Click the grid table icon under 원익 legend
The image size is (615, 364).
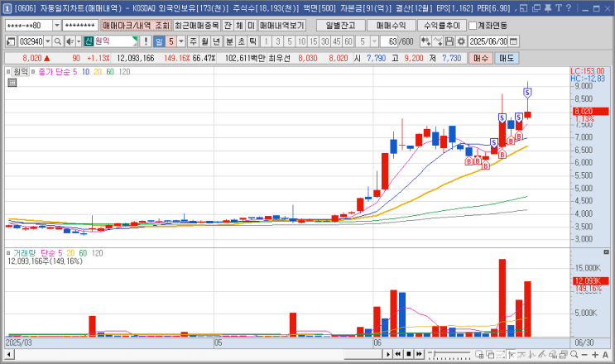tap(12, 83)
